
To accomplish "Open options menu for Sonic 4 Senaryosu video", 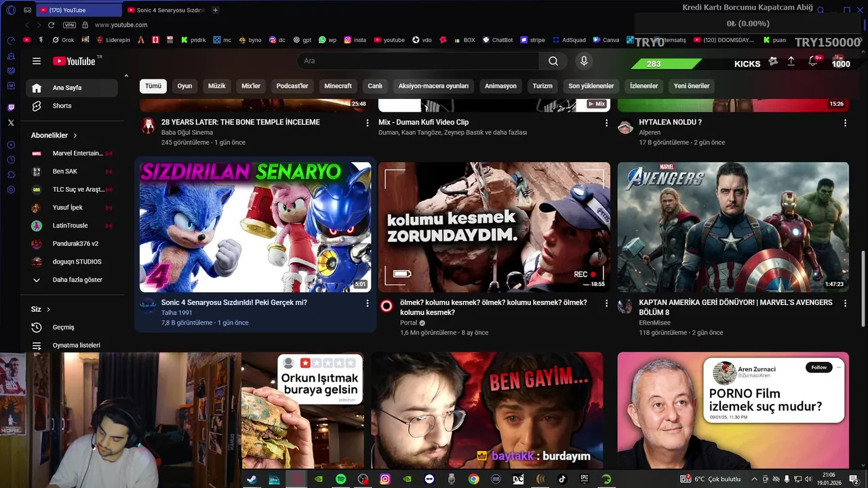I will [368, 303].
